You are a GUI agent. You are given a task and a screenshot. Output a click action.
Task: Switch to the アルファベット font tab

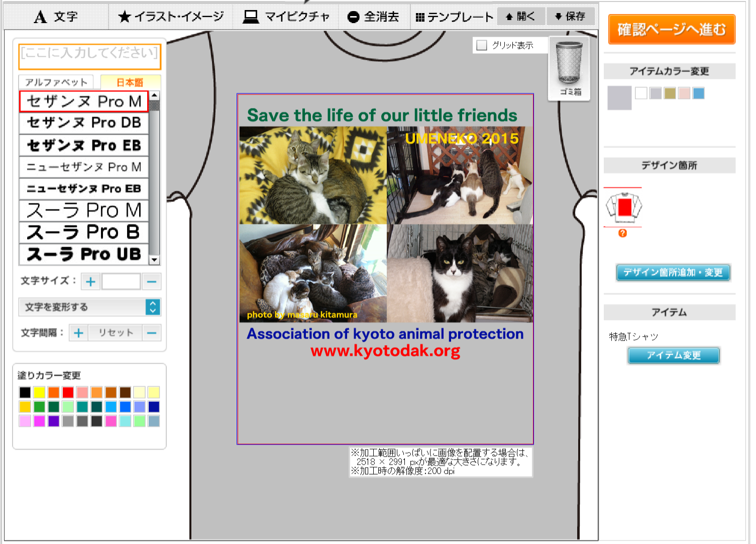(x=56, y=82)
